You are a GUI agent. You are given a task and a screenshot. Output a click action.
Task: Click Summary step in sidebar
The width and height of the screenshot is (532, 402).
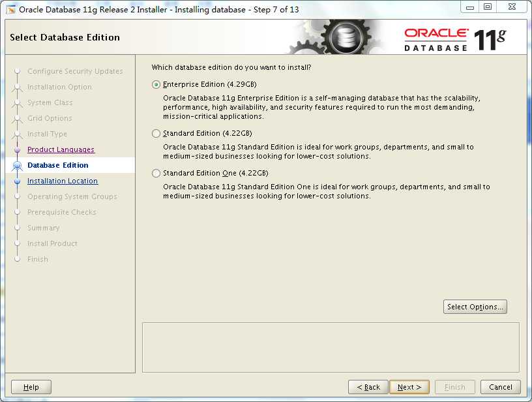[x=44, y=228]
